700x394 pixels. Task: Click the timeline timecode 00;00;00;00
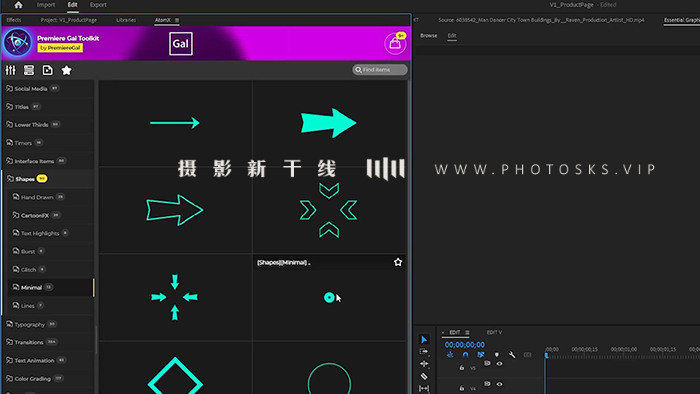tap(464, 344)
